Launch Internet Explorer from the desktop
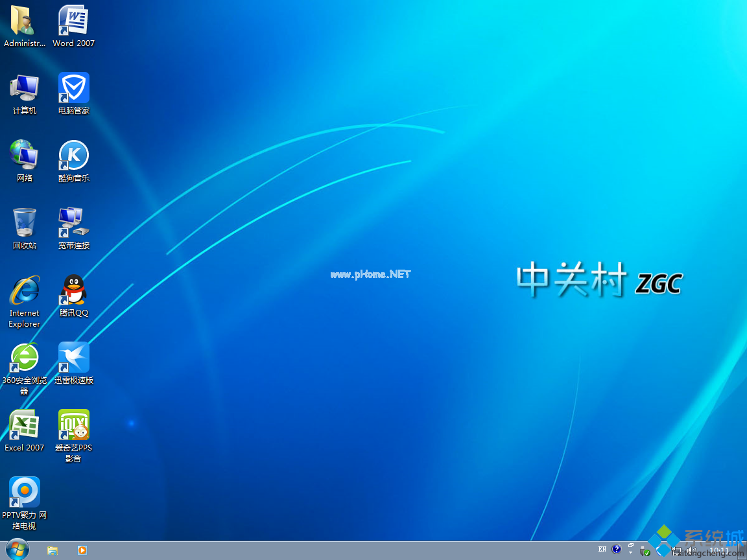The width and height of the screenshot is (747, 560). pyautogui.click(x=24, y=289)
